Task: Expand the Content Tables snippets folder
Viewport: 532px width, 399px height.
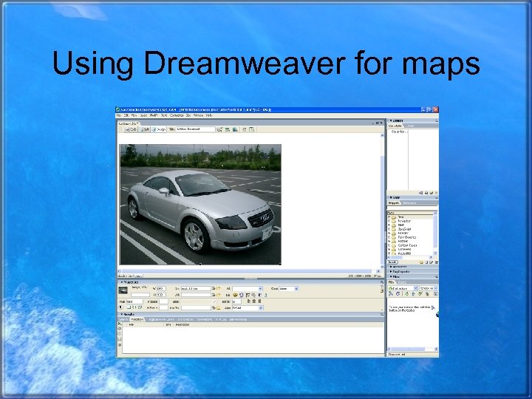Action: (x=389, y=245)
